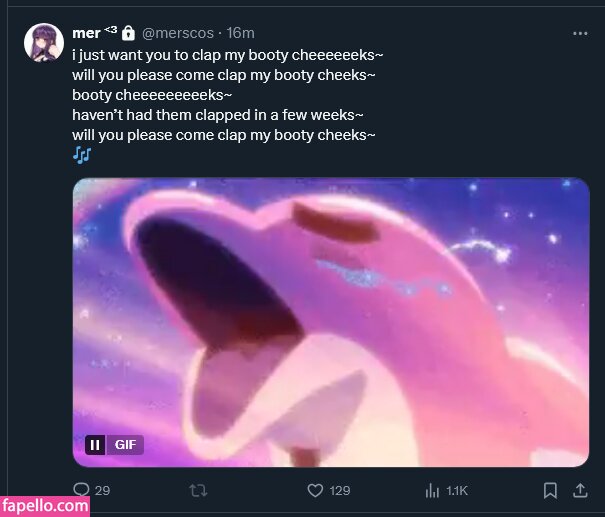The height and width of the screenshot is (517, 605).
Task: Click the share upload icon
Action: 580,490
